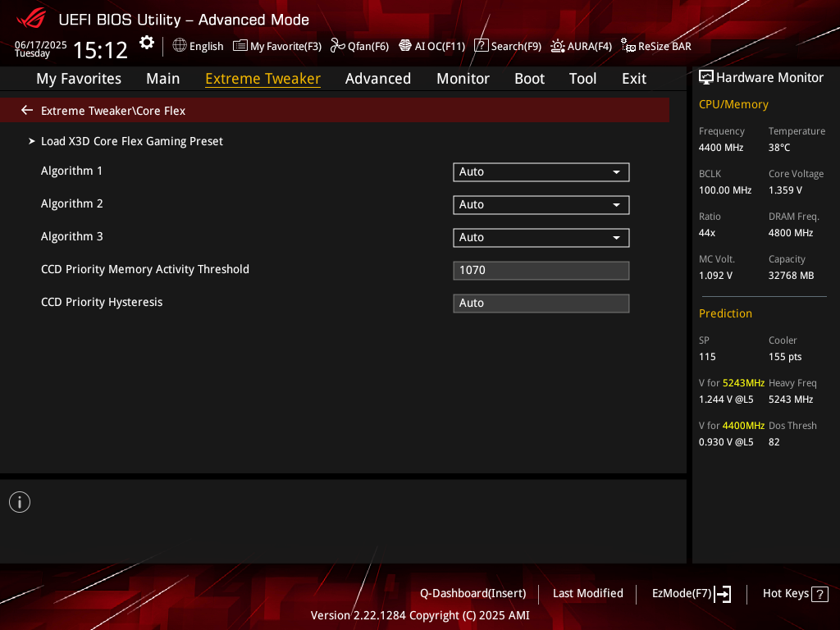Click the 1.359 V core voltage value
840x630 pixels.
click(785, 190)
